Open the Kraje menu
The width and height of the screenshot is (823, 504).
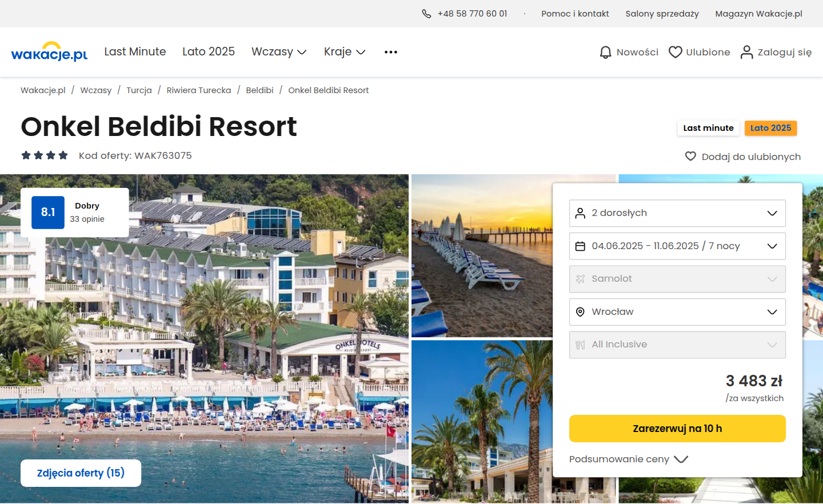pyautogui.click(x=345, y=52)
